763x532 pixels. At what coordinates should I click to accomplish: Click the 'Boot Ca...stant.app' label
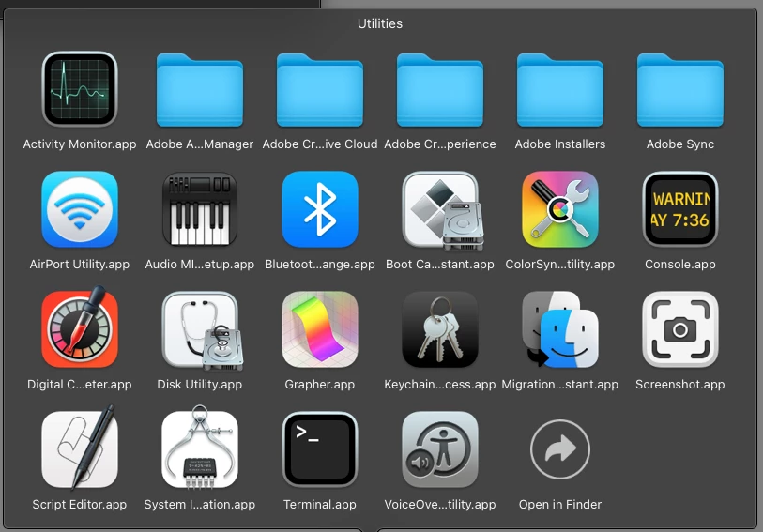point(440,264)
